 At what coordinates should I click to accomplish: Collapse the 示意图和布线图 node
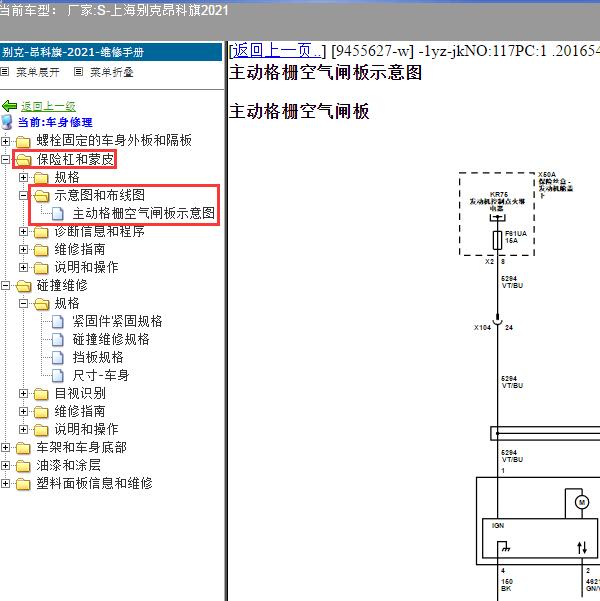23,195
